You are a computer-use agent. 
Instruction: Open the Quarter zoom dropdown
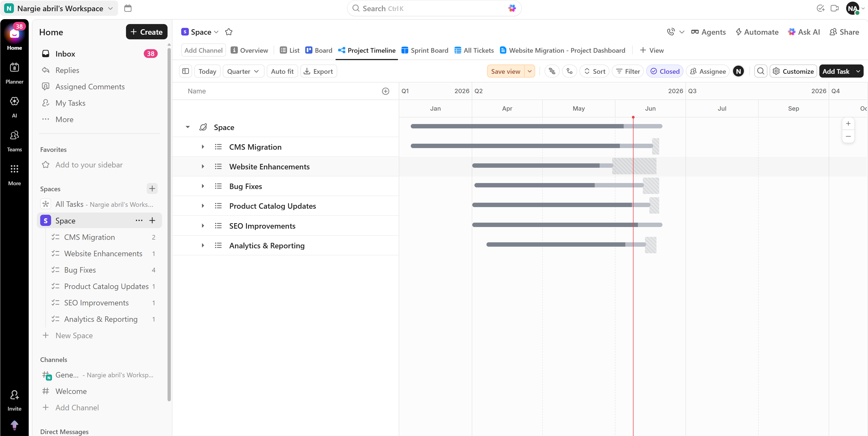click(x=243, y=71)
